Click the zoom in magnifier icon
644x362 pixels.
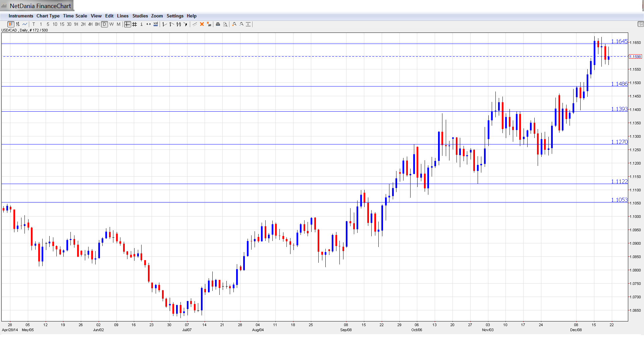coord(234,24)
